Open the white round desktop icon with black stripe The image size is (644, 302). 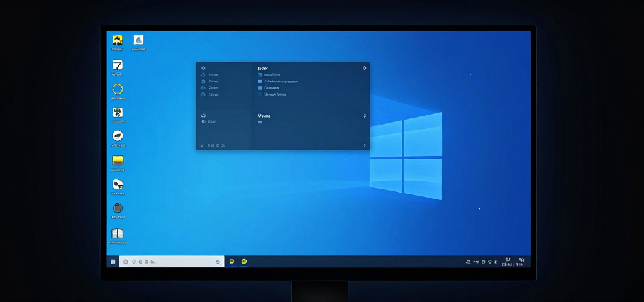pyautogui.click(x=118, y=136)
